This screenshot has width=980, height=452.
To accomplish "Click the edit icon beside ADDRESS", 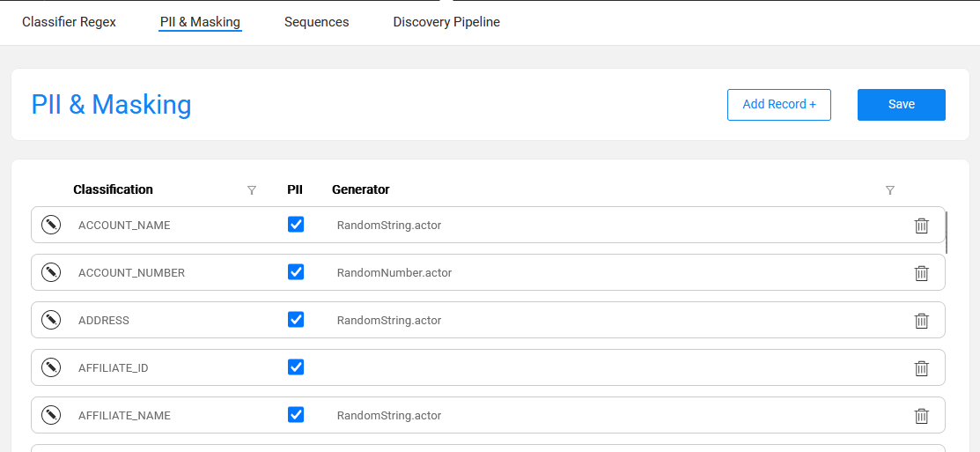I will [x=51, y=320].
